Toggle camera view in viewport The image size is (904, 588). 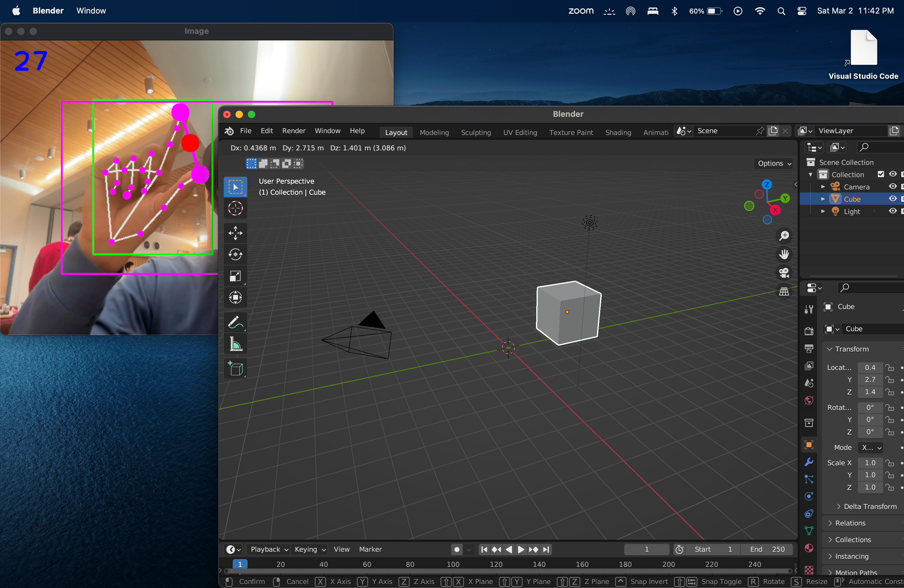(x=784, y=273)
